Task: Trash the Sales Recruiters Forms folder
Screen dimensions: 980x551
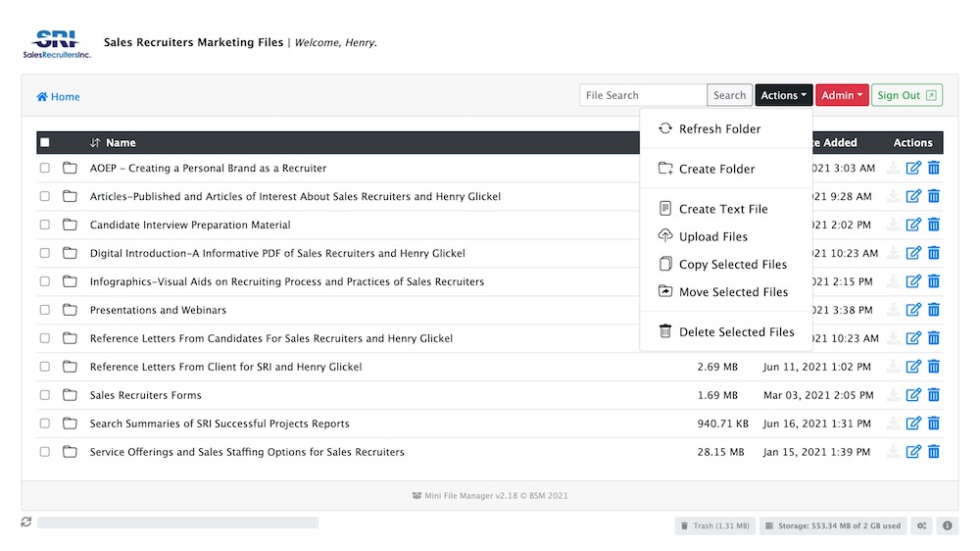Action: pos(934,395)
